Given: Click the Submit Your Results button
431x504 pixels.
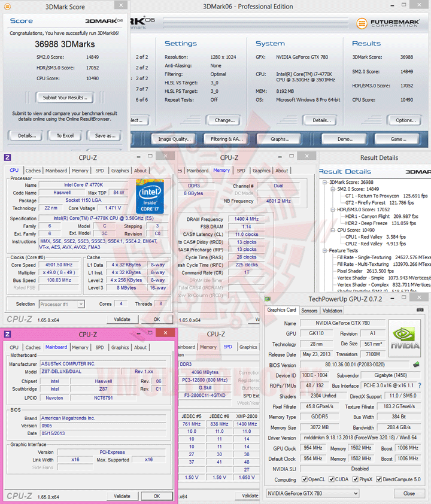Looking at the screenshot, I should (65, 98).
